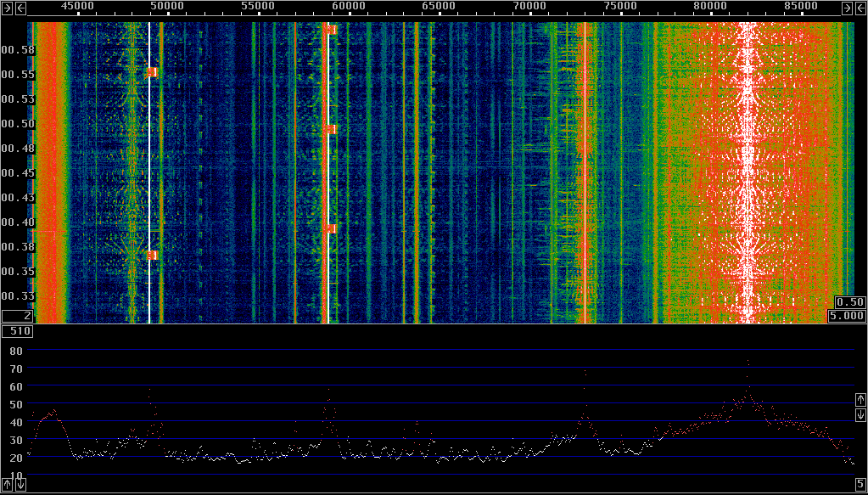The image size is (868, 495).
Task: Click the 00.50 waterfall time label
Action: [18, 124]
